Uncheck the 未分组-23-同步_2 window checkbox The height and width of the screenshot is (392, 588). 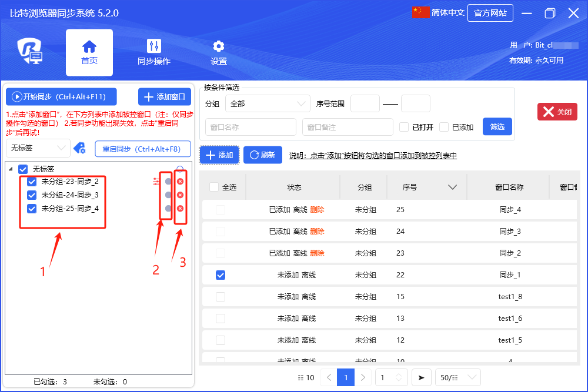click(x=32, y=182)
